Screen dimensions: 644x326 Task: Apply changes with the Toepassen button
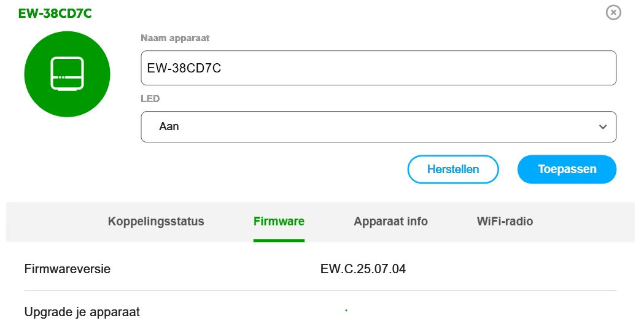(x=567, y=169)
